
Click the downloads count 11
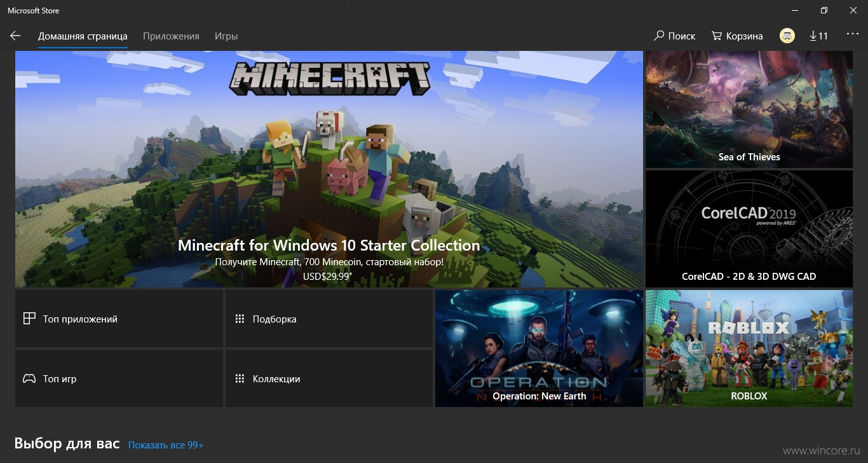[824, 36]
